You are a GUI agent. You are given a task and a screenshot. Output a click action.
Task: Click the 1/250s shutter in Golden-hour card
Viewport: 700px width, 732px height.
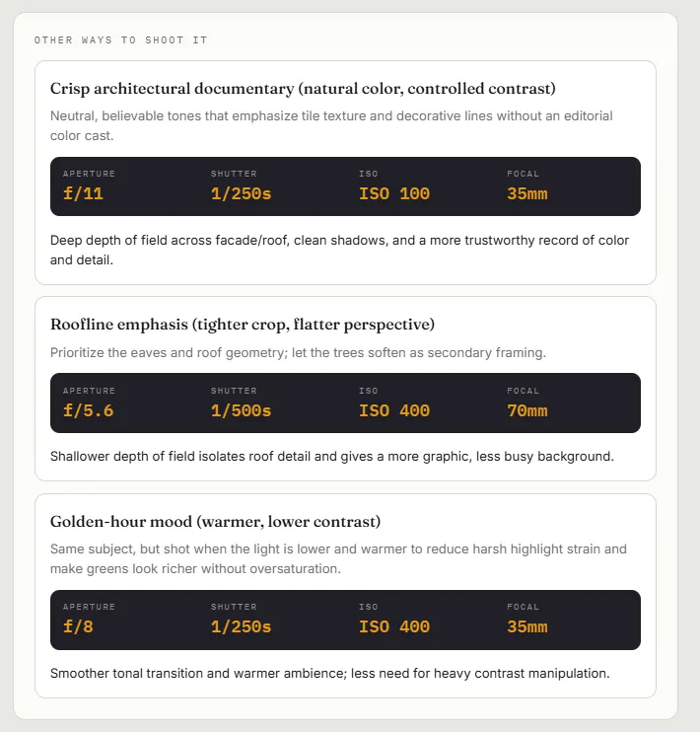[x=241, y=627]
